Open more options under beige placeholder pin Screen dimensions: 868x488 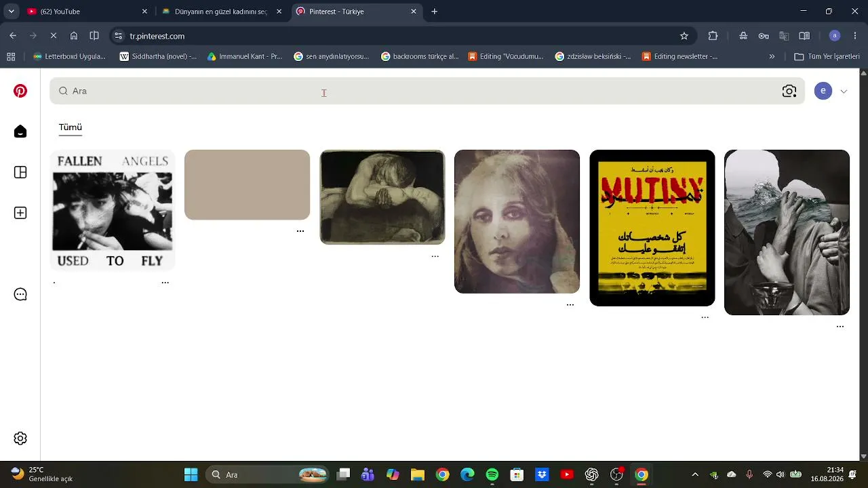click(300, 231)
